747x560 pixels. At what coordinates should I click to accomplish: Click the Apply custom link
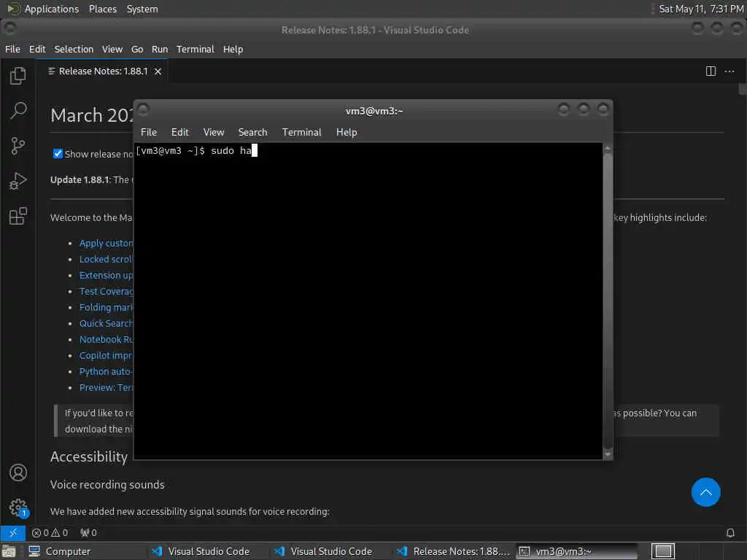[106, 243]
